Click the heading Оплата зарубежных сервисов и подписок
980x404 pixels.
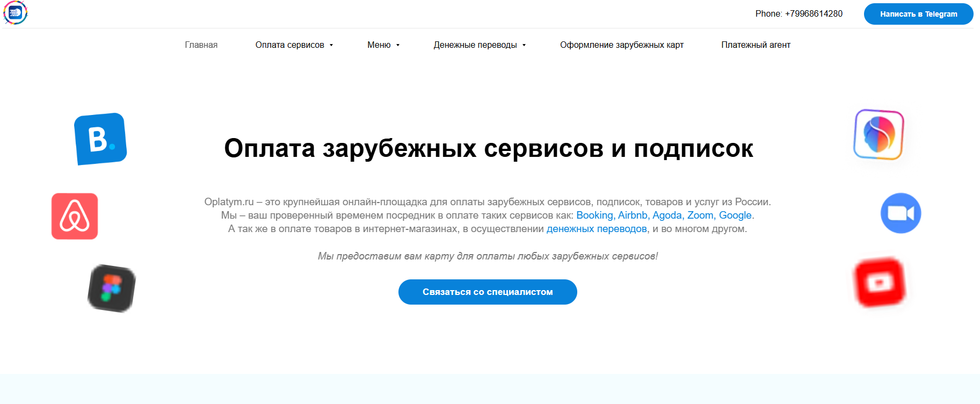(x=489, y=148)
